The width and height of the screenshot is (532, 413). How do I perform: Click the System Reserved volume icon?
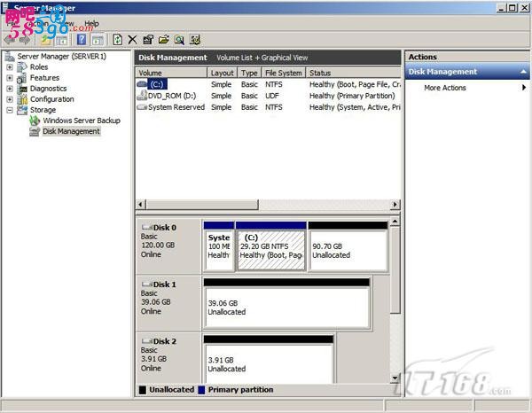[x=142, y=107]
